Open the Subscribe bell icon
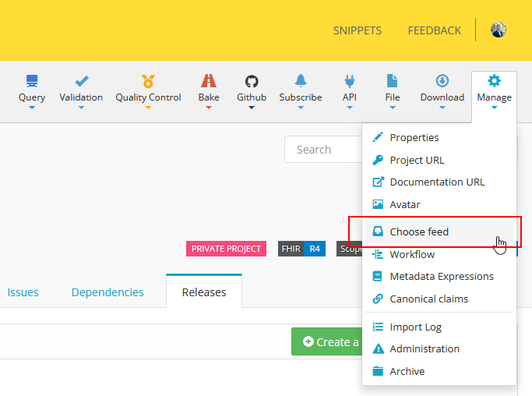This screenshot has height=396, width=532. click(301, 81)
